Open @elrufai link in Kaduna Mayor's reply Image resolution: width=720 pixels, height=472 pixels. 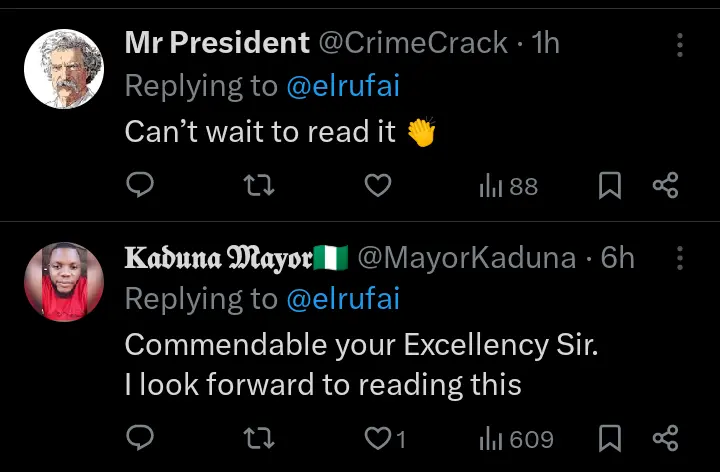tap(343, 300)
